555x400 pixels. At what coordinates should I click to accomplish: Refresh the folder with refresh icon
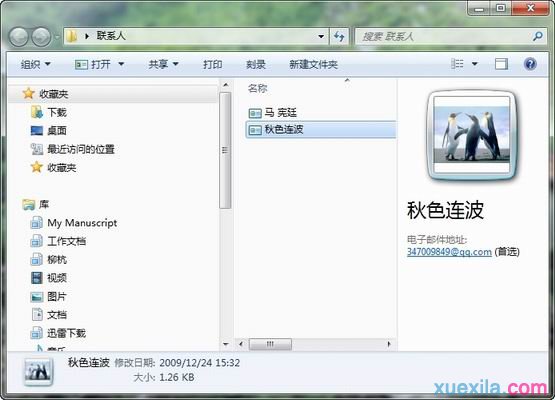(339, 36)
